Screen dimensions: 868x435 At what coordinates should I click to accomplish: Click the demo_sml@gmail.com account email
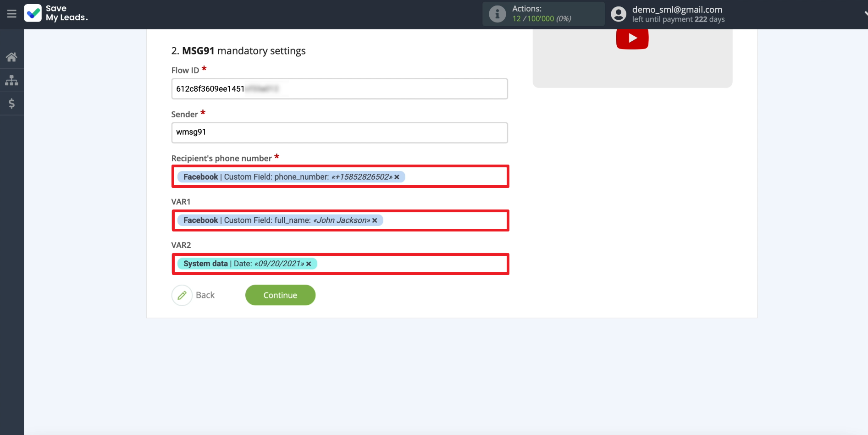677,10
